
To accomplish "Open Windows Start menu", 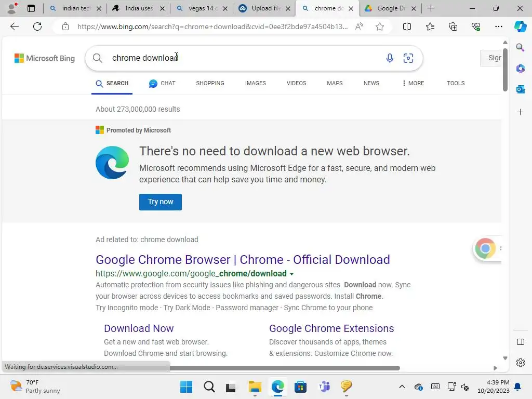I will click(x=187, y=387).
